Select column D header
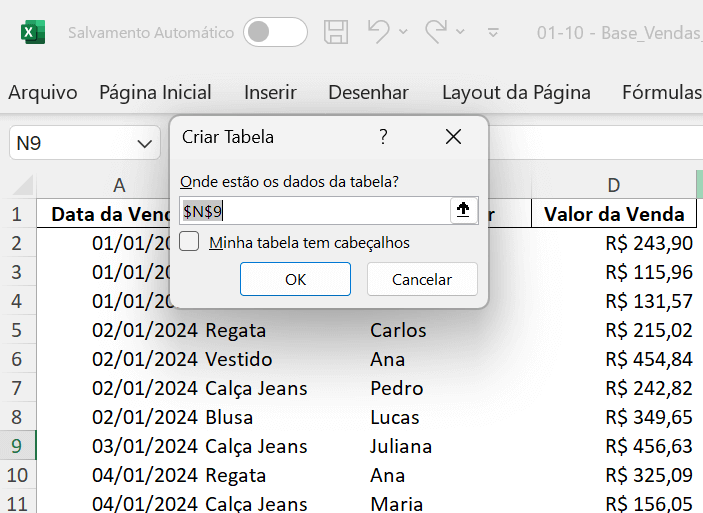703x513 pixels. (613, 185)
